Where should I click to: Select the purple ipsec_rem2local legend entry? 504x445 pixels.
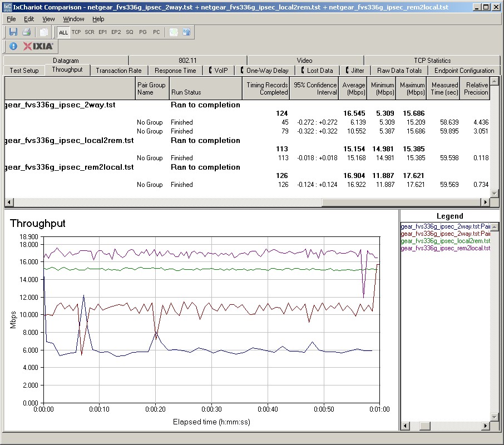(446, 248)
